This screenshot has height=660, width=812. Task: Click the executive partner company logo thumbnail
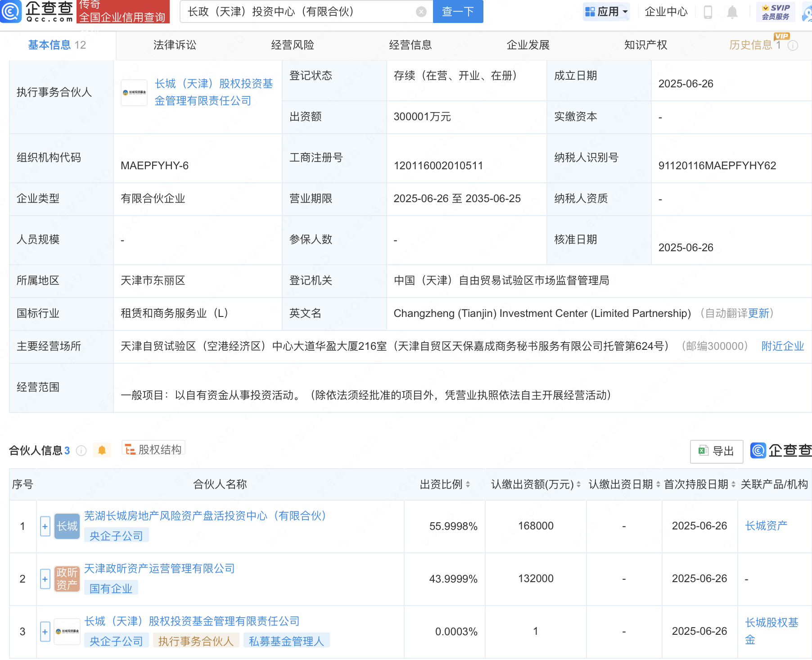click(134, 93)
